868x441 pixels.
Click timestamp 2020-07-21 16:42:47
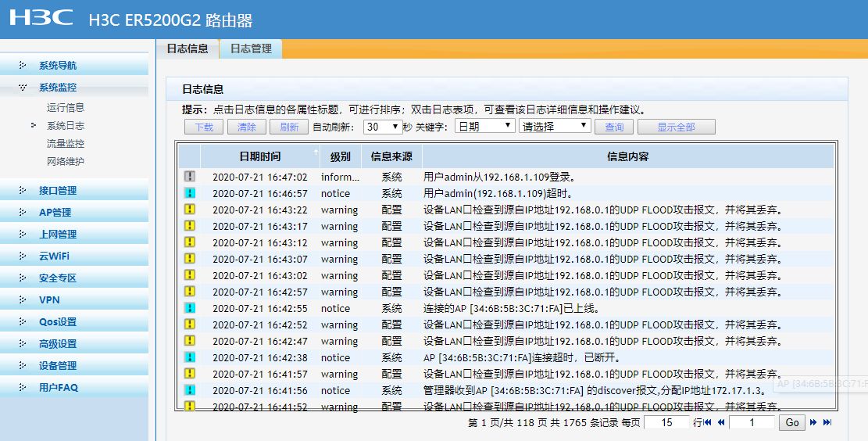coord(259,341)
